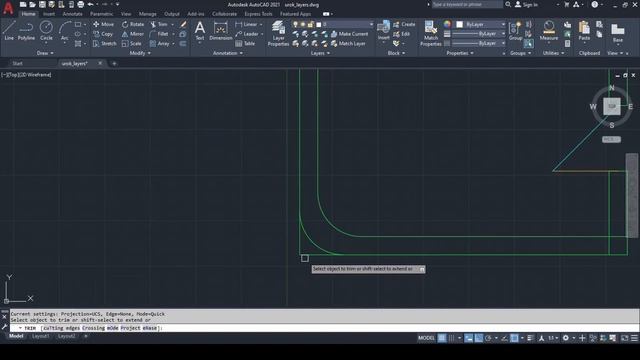Toggle MODEL space button in status bar
Viewport: 640px width, 360px height.
click(426, 338)
